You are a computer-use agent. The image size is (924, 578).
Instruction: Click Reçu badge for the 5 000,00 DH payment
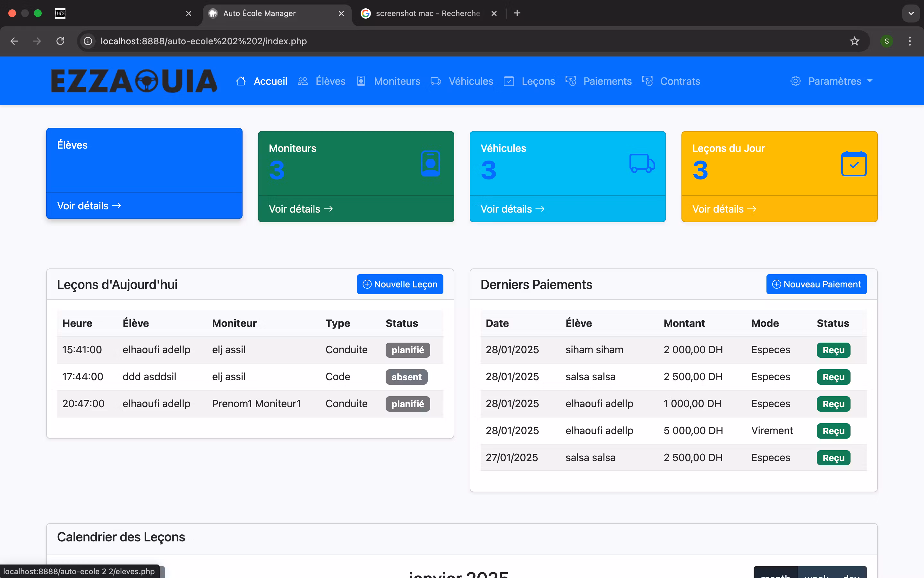834,431
